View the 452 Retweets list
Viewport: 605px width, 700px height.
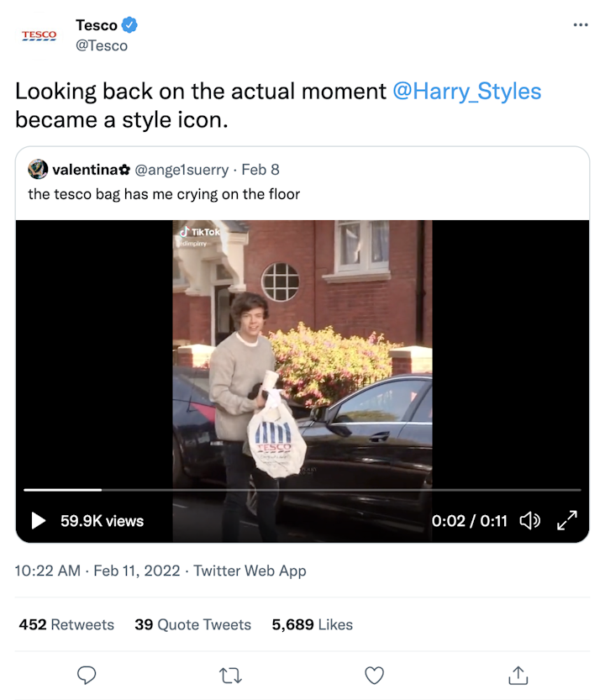pyautogui.click(x=66, y=624)
